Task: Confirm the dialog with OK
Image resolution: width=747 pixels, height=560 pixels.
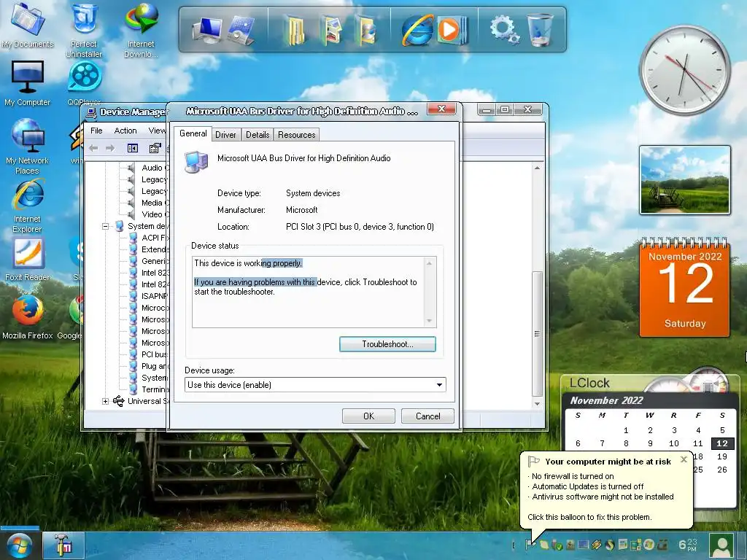Action: [x=368, y=416]
